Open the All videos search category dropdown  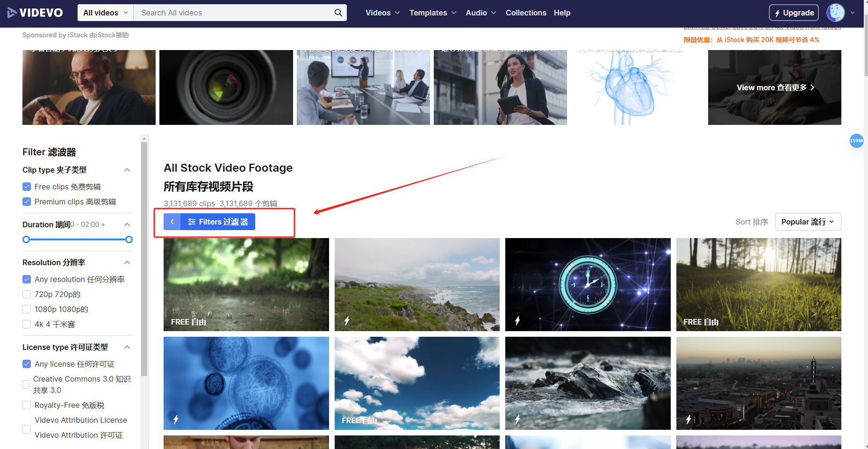[106, 13]
